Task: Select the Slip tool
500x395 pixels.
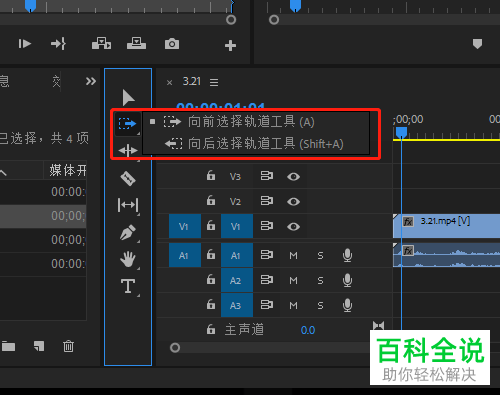Action: pos(128,205)
